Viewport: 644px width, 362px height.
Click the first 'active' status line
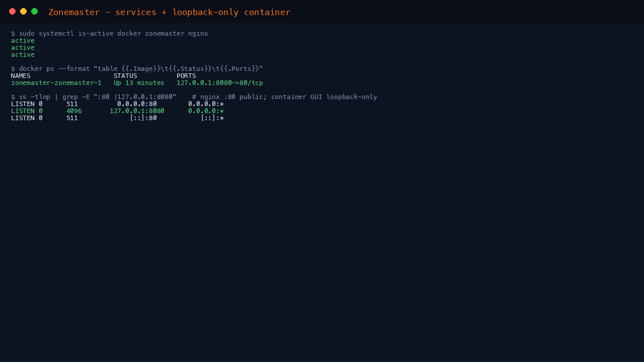click(23, 41)
